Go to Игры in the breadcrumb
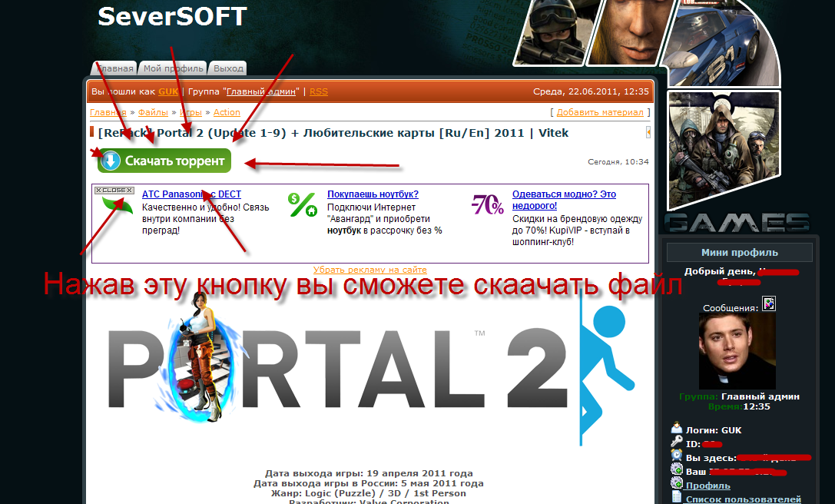835x504 pixels. point(191,112)
